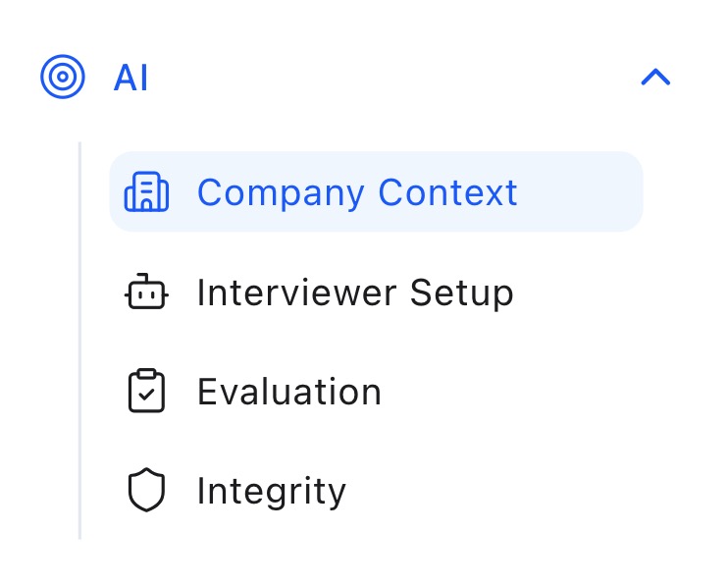Click the blank area right of Evaluation label
The height and width of the screenshot is (585, 728).
(510, 393)
